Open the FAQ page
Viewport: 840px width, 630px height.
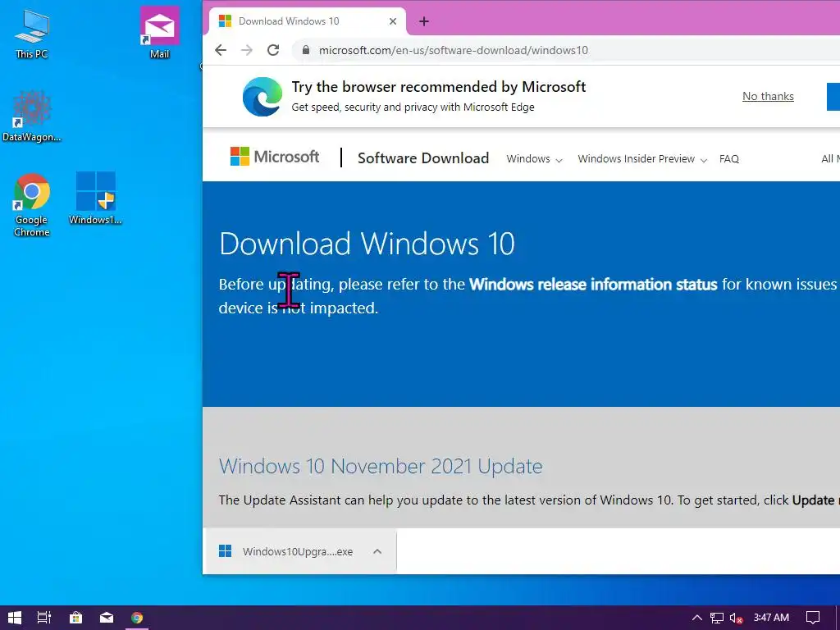[x=728, y=159]
